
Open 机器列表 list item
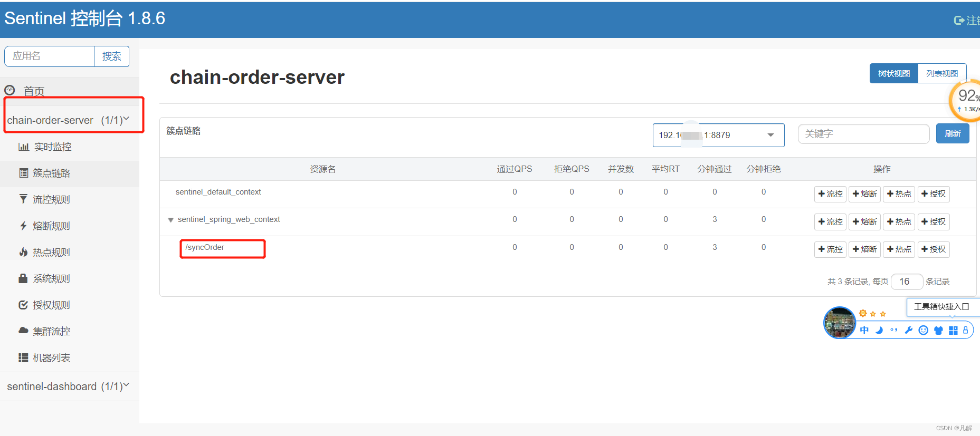point(44,358)
